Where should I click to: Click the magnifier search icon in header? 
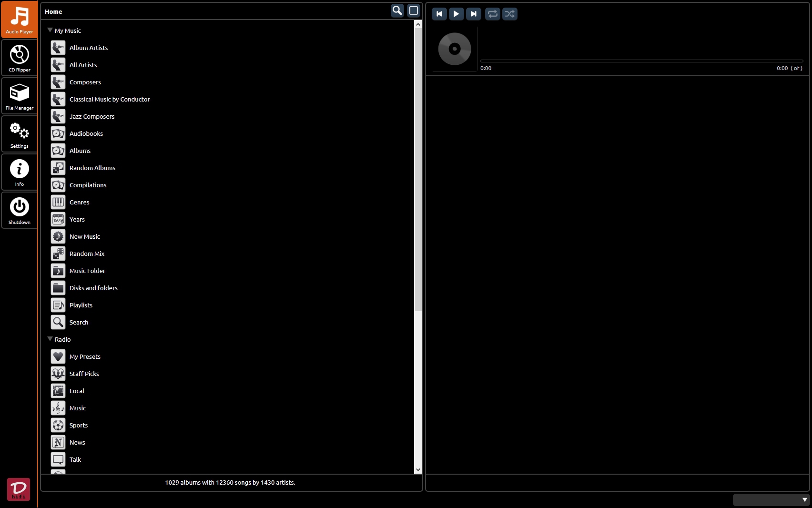pos(397,10)
